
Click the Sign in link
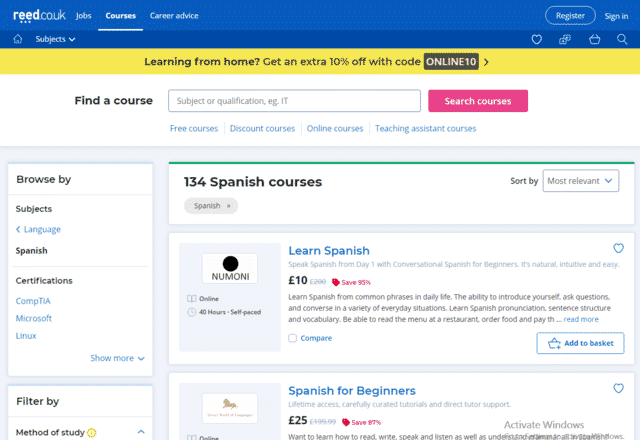tap(616, 16)
